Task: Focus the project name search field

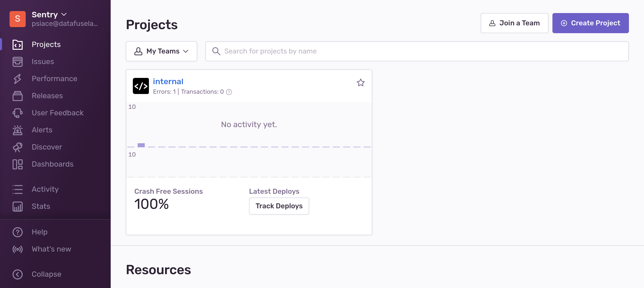Action: click(x=417, y=51)
